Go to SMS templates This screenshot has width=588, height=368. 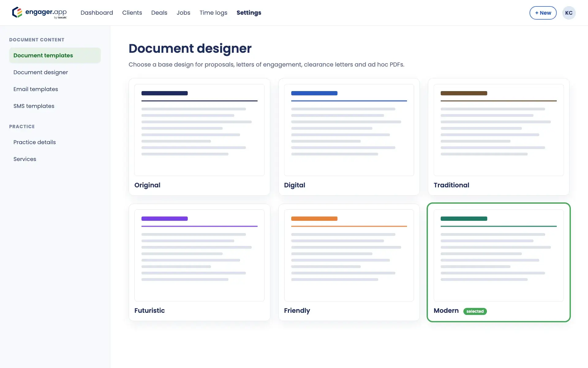tap(55, 106)
